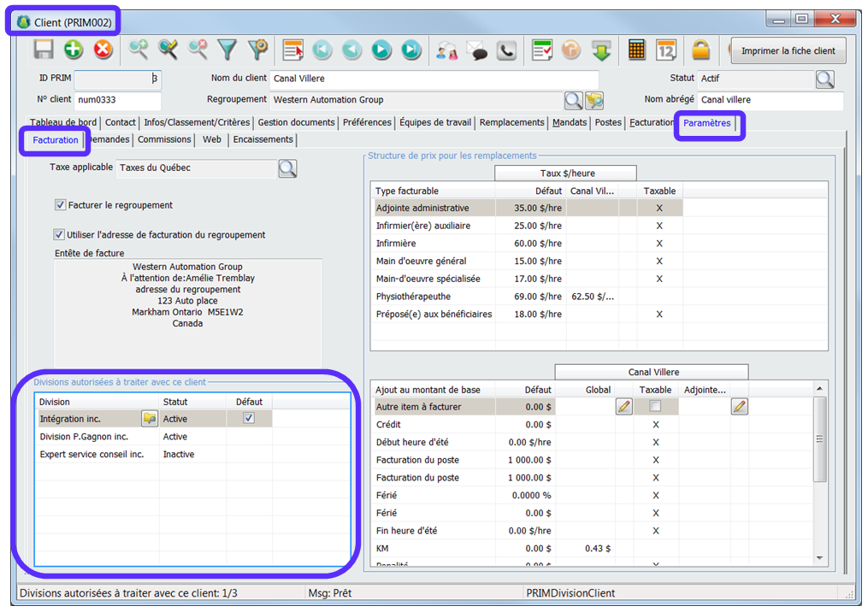Screen dimensions: 868x612
Task: Click the orange padlock icon
Action: 700,50
